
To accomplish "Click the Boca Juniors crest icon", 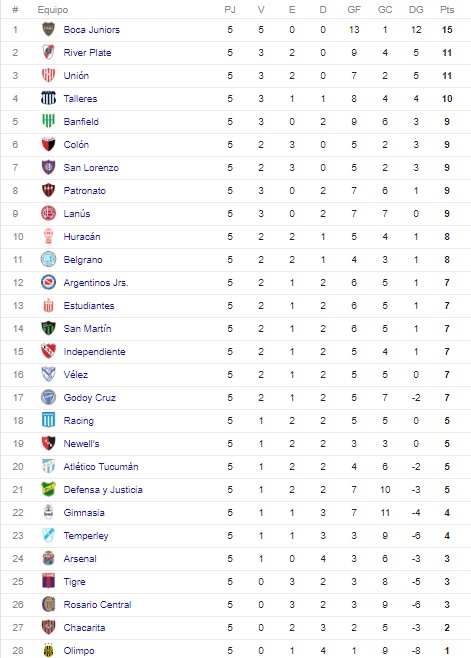I will (48, 29).
